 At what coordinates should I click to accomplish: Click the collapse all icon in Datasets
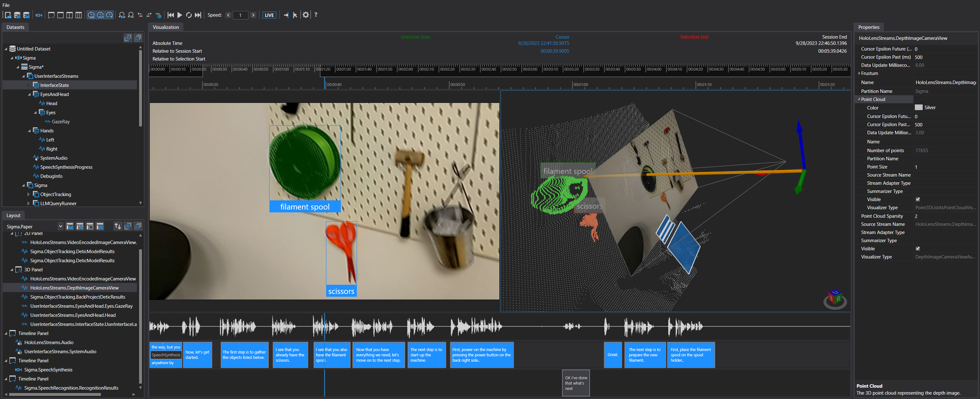138,38
